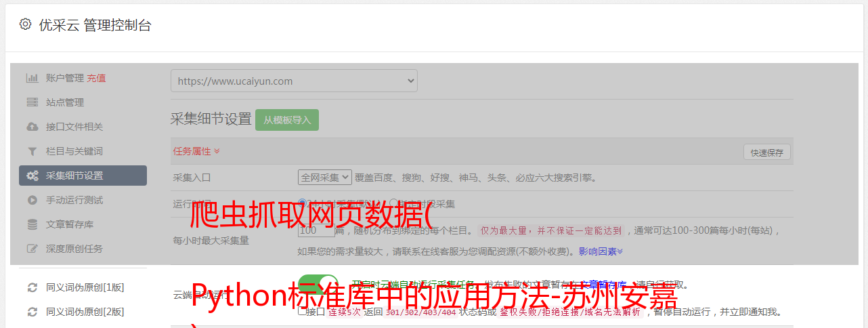This screenshot has height=328, width=868.
Task: Click the red 充值 link
Action: click(96, 78)
